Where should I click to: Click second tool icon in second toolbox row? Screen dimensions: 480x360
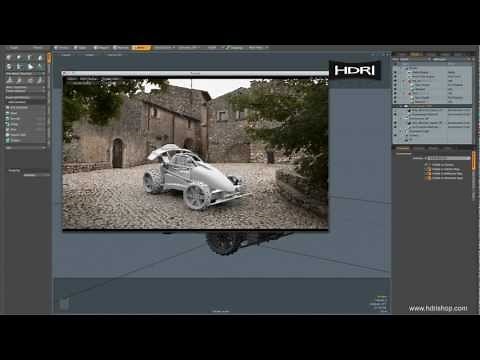pyautogui.click(x=19, y=67)
